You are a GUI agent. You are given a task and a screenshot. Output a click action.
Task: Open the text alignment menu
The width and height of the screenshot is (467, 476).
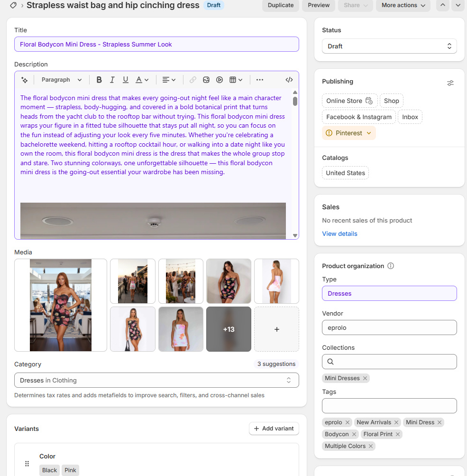click(169, 80)
